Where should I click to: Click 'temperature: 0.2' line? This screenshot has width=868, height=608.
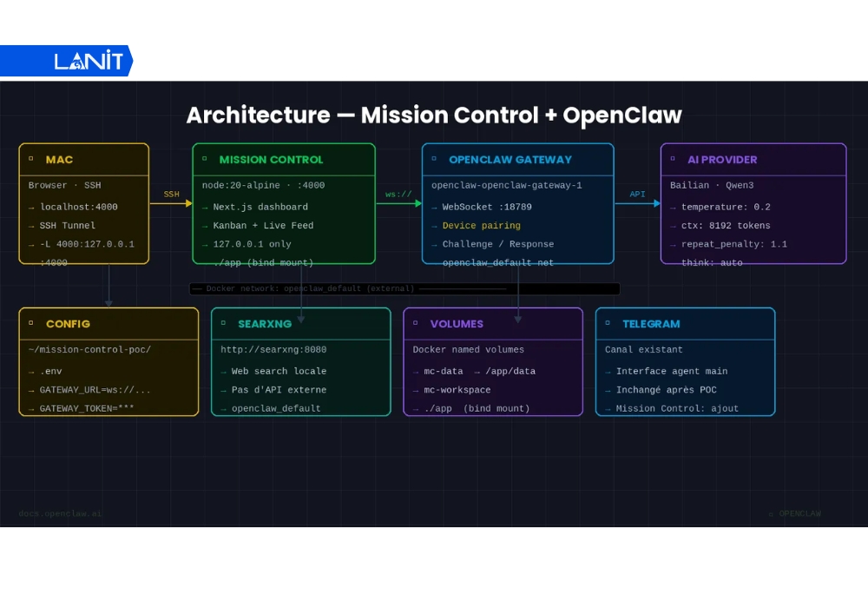[726, 207]
